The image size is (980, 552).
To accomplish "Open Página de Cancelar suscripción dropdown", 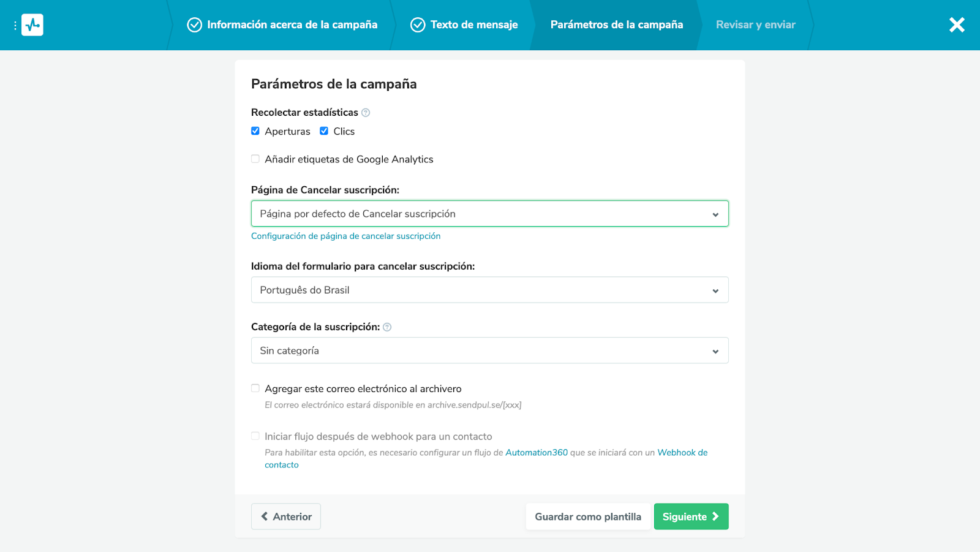I will (x=489, y=214).
